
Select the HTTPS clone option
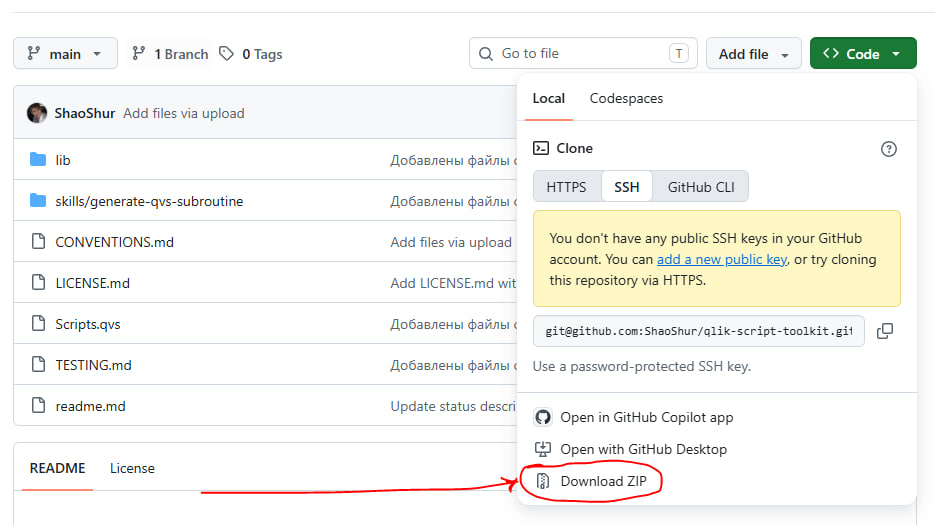[x=566, y=187]
